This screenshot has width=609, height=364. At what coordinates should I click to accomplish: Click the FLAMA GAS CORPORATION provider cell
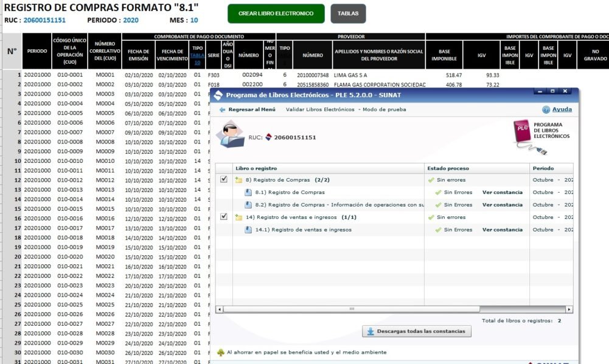380,84
